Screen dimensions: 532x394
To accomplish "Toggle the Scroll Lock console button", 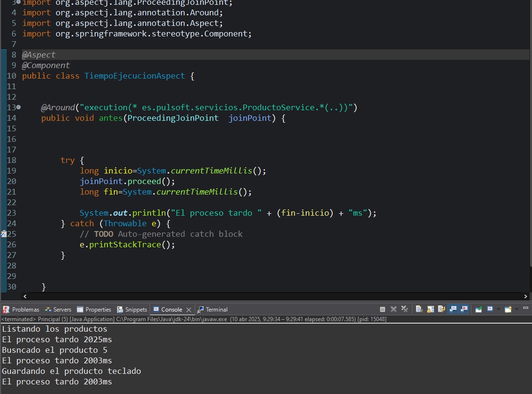I will pos(430,310).
